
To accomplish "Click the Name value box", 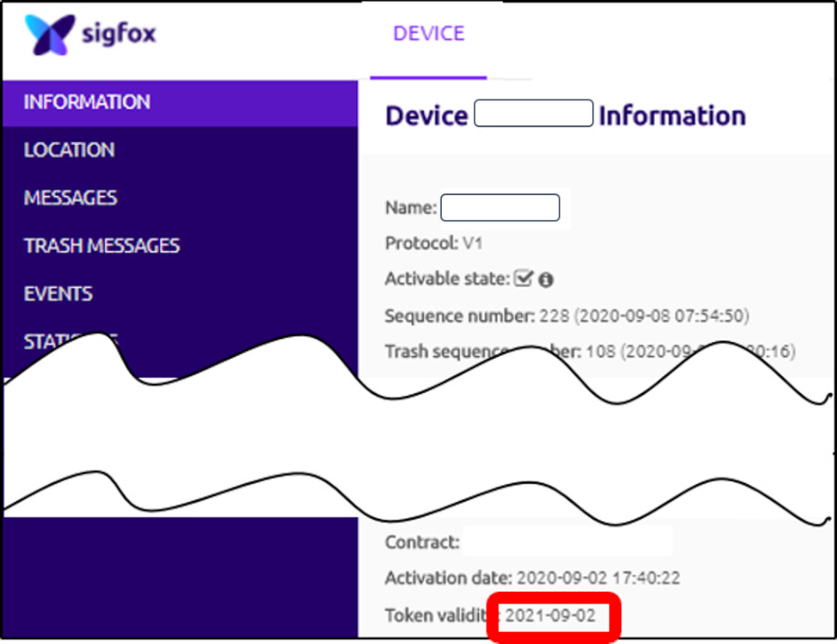I will point(500,207).
